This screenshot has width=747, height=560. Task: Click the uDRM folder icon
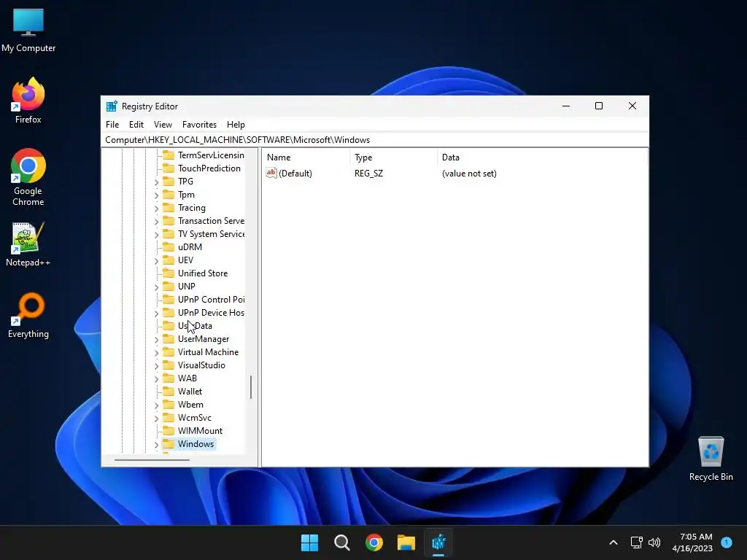point(169,247)
